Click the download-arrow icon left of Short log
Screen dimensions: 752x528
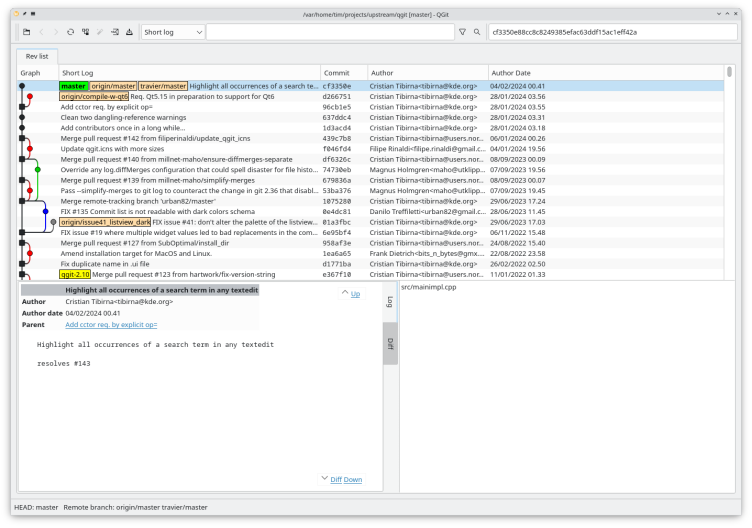coord(130,33)
